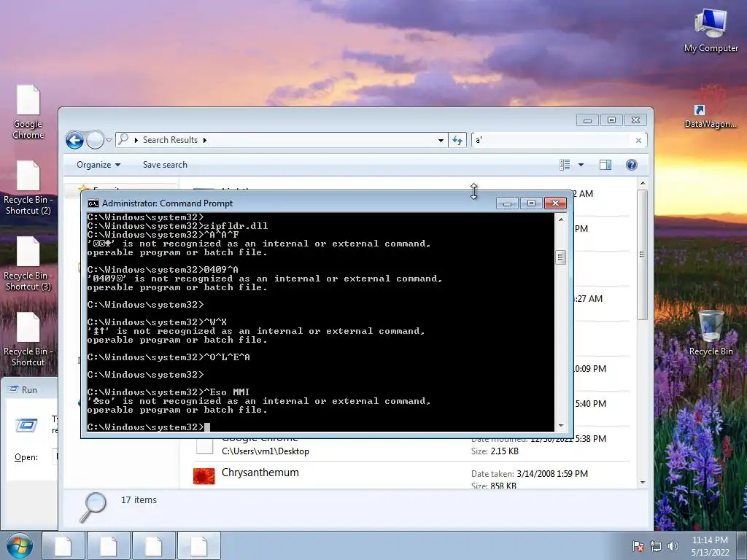This screenshot has width=747, height=560.
Task: Expand the arrow after Search Results breadcrumb
Action: [x=205, y=140]
